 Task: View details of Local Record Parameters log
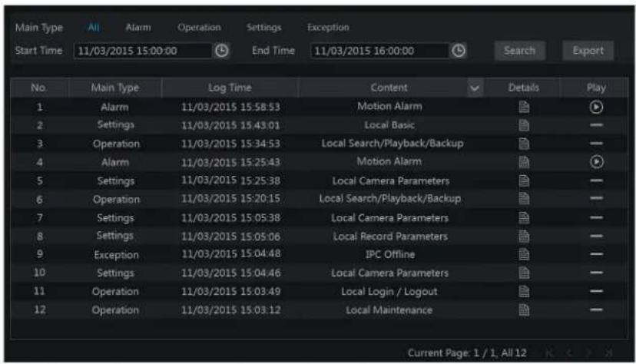(x=524, y=237)
